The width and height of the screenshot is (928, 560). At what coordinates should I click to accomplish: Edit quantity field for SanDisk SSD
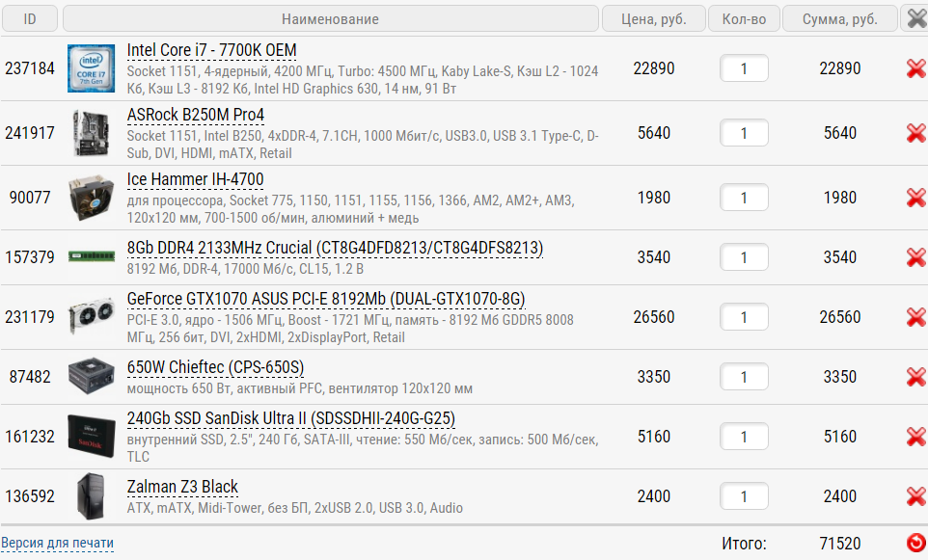(744, 437)
